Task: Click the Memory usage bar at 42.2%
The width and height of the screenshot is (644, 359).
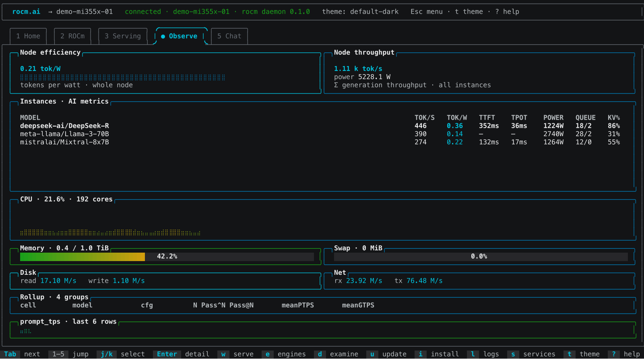Action: tap(167, 257)
